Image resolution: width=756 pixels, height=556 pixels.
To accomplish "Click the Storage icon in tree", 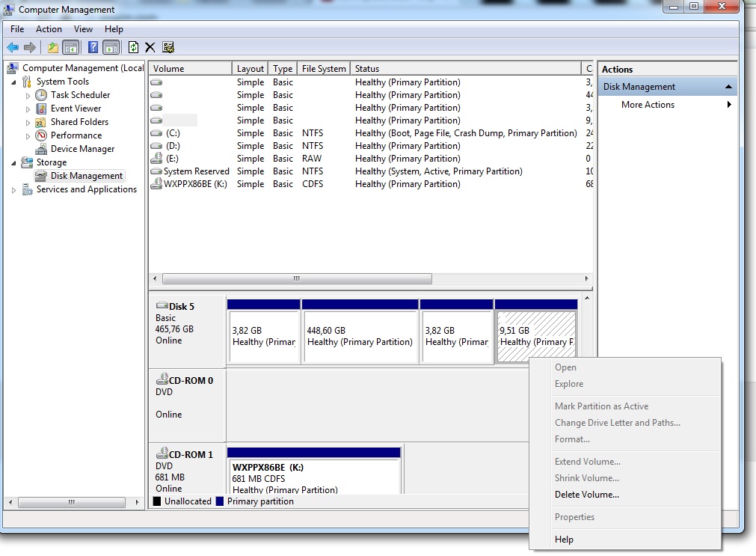I will pos(28,162).
